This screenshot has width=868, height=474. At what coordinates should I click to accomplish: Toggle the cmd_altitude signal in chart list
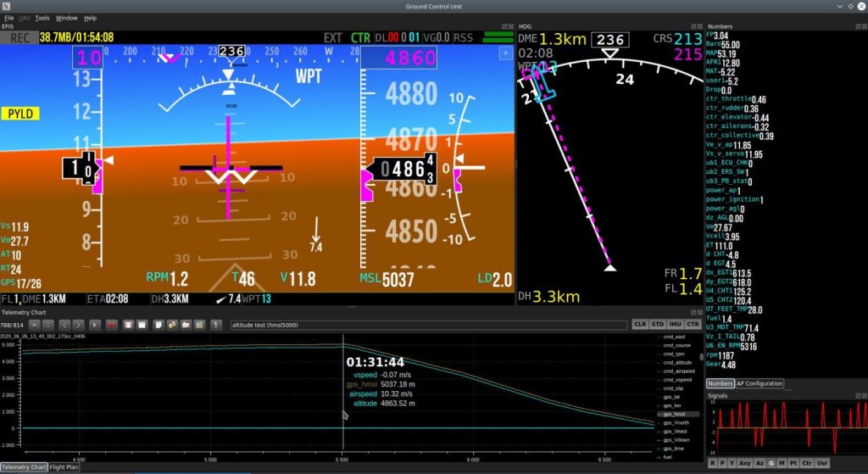[677, 363]
